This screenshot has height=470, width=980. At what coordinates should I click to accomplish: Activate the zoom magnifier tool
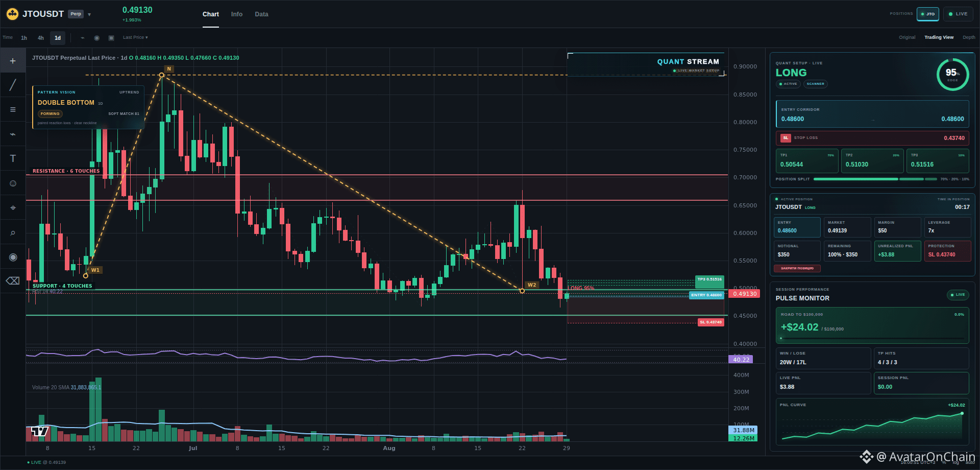(x=13, y=233)
